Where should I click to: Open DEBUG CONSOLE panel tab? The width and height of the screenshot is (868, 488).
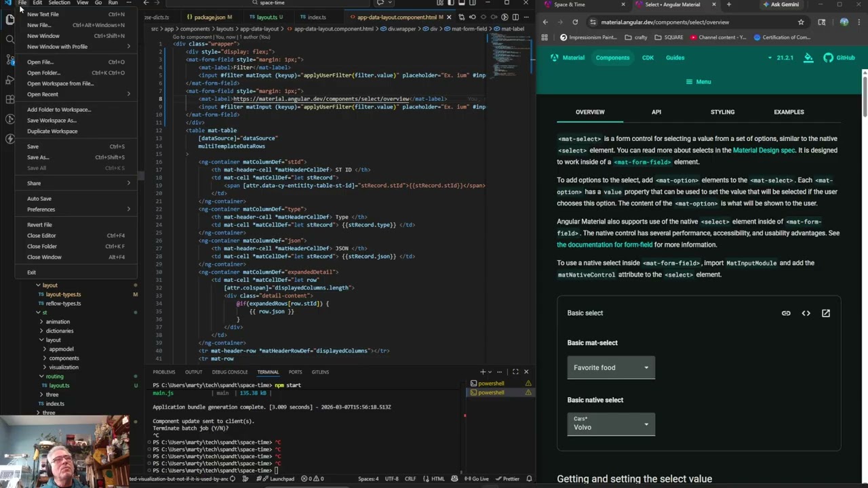(230, 372)
